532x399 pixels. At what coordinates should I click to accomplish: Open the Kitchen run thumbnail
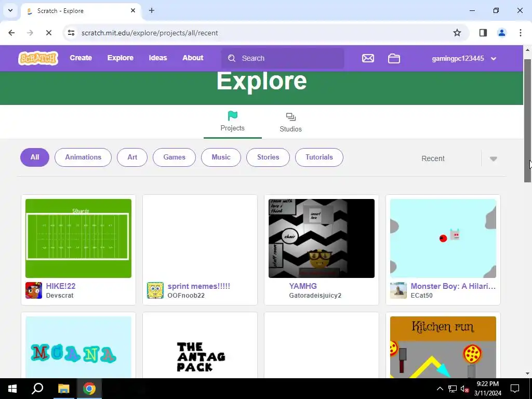[x=443, y=348]
